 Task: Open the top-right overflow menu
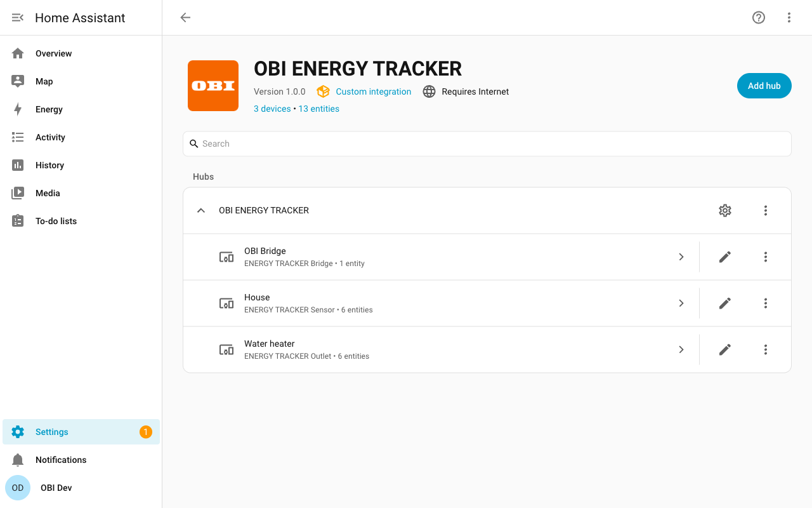coord(789,18)
